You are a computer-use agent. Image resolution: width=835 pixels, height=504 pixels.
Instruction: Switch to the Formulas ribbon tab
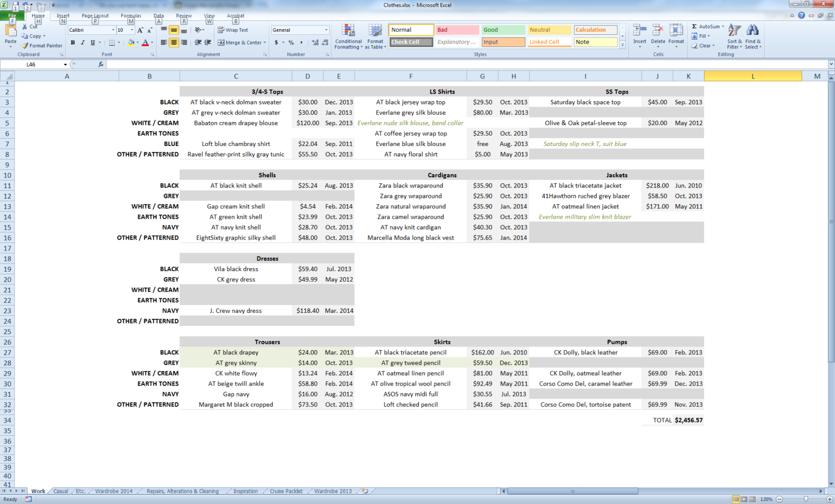click(131, 16)
